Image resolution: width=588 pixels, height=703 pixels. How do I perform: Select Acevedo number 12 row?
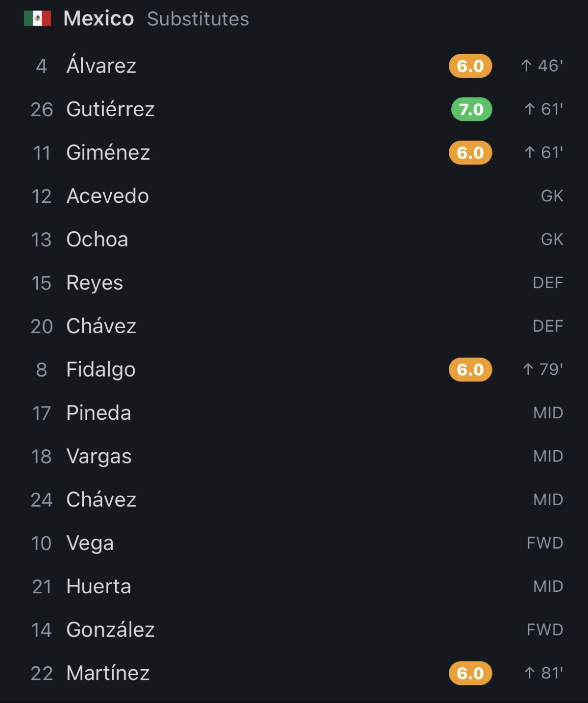294,196
